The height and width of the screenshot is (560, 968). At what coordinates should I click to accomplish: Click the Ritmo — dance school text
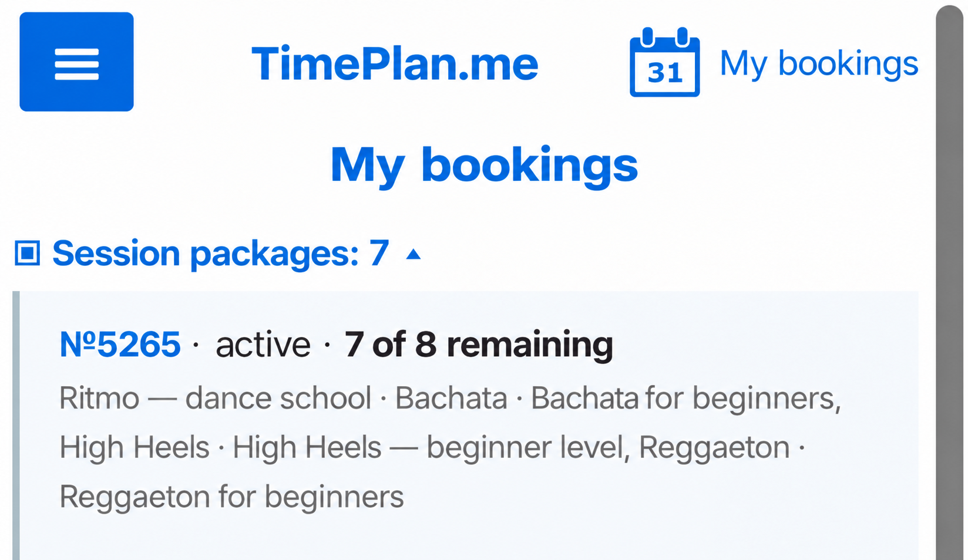pos(215,398)
